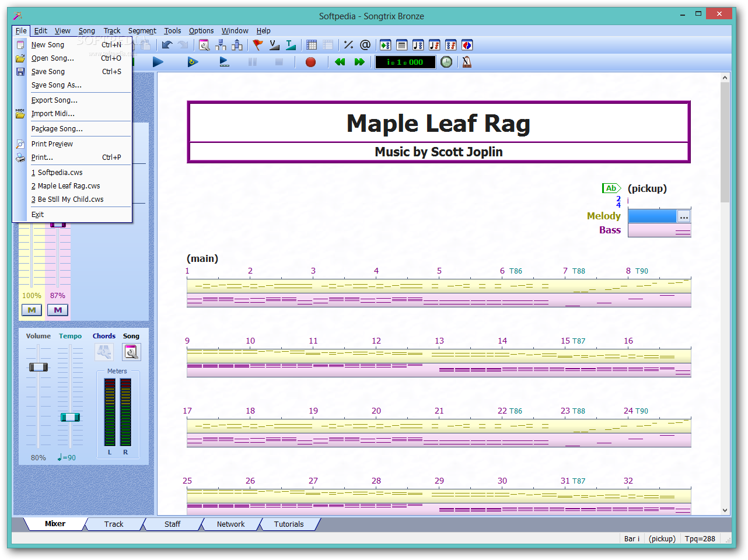This screenshot has width=748, height=560.
Task: Open the orange note window icon
Action: [x=435, y=45]
